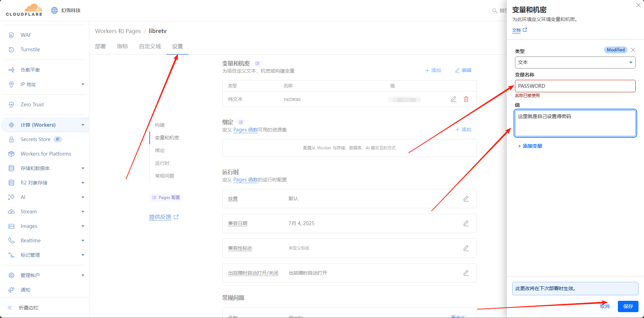The height and width of the screenshot is (318, 644).
Task: Expand the 标记管理 sidebar section
Action: pyautogui.click(x=83, y=255)
